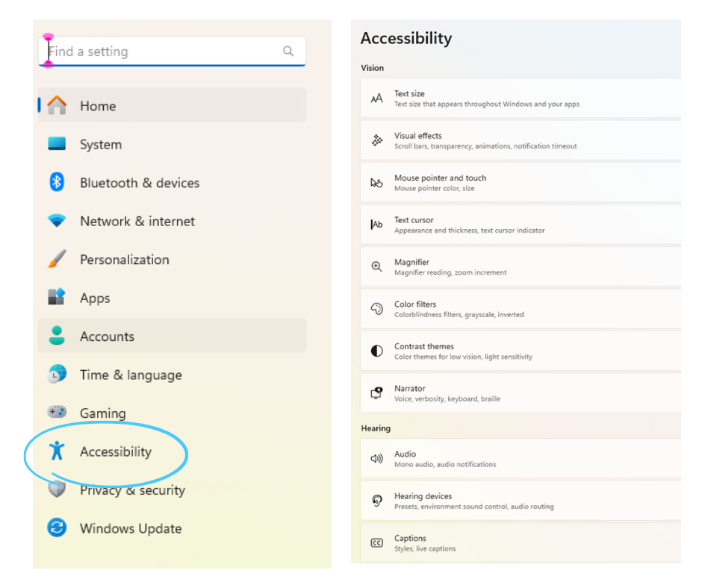Screen dimensions: 702x588
Task: Click the Magnifier zoom icon
Action: (377, 266)
